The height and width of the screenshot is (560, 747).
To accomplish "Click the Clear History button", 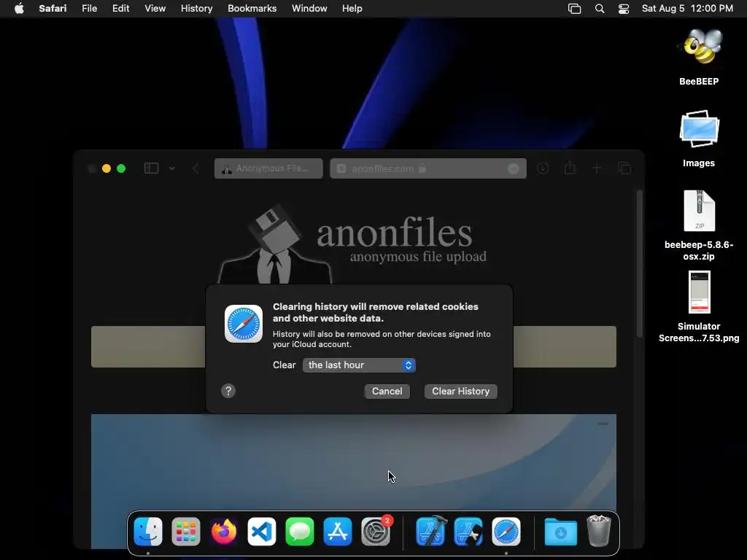I will click(461, 392).
